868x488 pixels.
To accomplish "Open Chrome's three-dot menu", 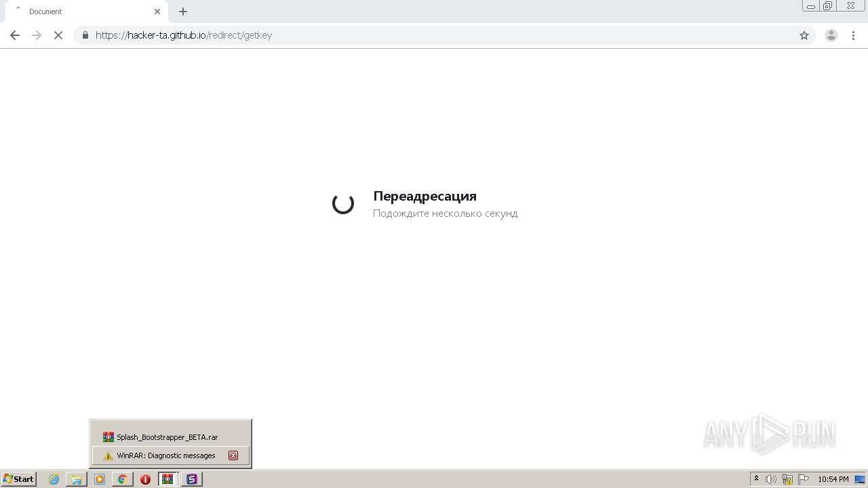I will (854, 35).
